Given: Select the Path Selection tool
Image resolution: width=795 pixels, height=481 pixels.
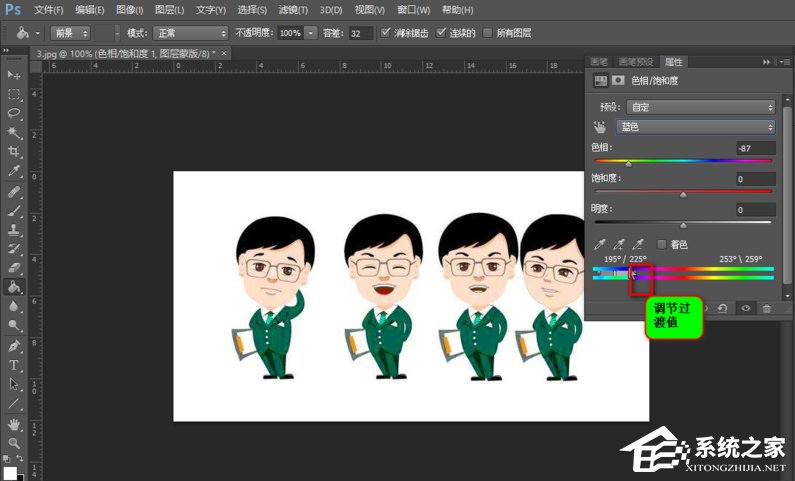Looking at the screenshot, I should click(x=14, y=384).
